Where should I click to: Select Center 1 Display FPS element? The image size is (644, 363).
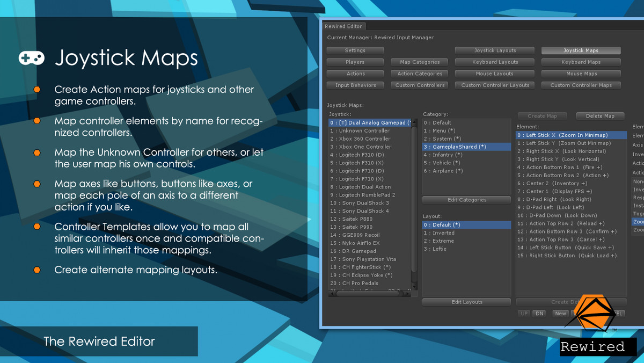[x=571, y=192]
